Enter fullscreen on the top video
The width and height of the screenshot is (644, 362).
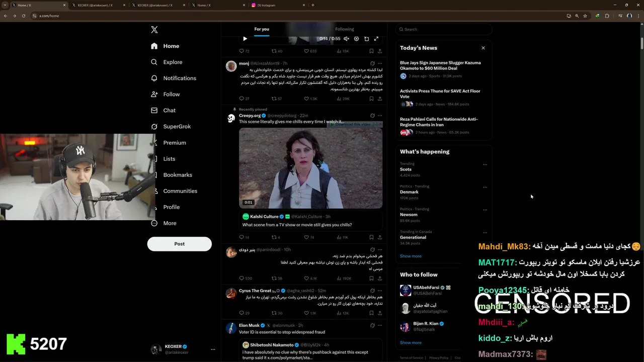coord(376,39)
